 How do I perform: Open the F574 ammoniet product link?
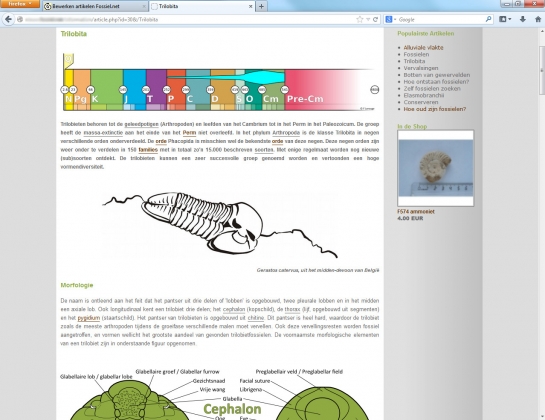point(416,211)
